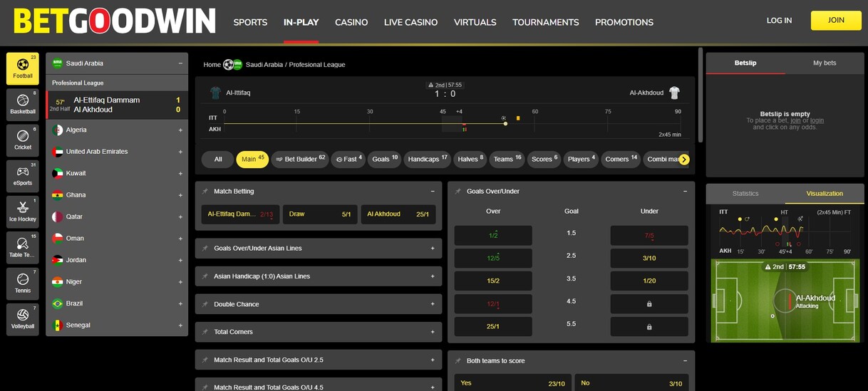The image size is (868, 391).
Task: Switch to the My bets tab
Action: pyautogui.click(x=825, y=63)
